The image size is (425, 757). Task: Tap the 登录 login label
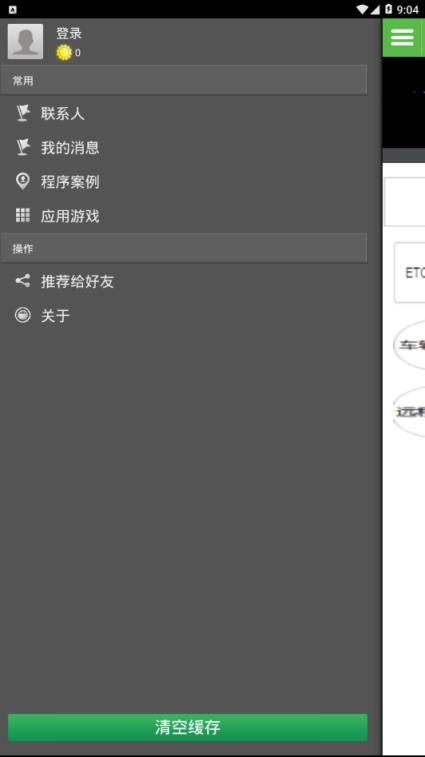[69, 33]
